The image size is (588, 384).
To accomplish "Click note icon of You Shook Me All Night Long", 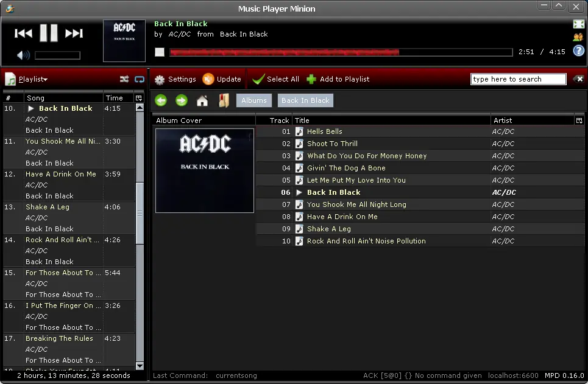I will pos(299,204).
